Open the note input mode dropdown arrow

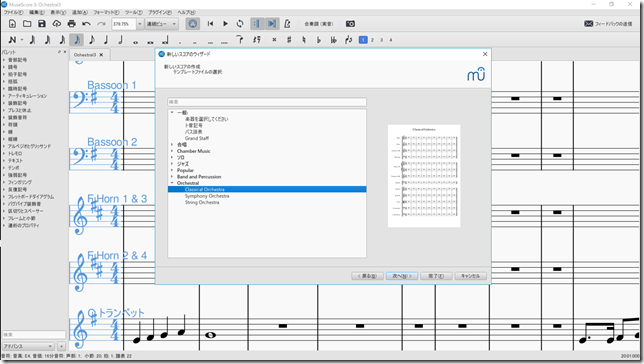22,40
